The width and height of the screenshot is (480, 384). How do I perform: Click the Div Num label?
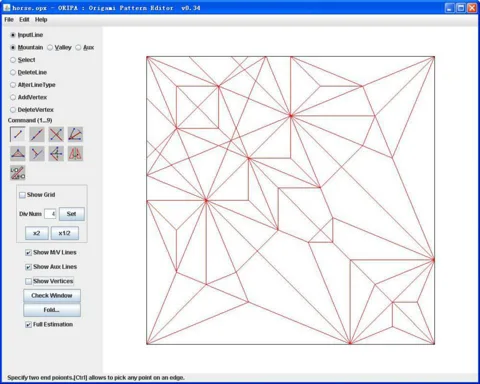coord(30,214)
